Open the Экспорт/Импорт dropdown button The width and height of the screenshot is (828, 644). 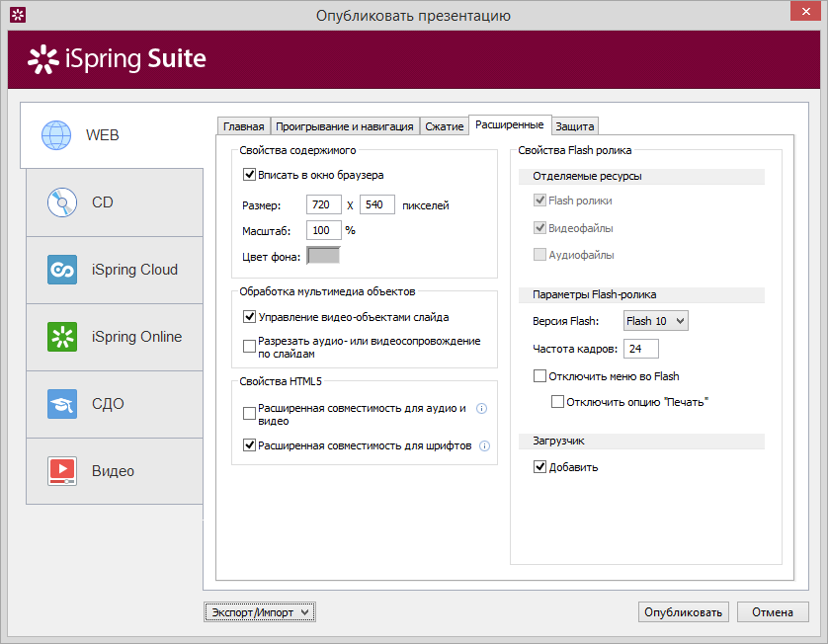tap(260, 612)
